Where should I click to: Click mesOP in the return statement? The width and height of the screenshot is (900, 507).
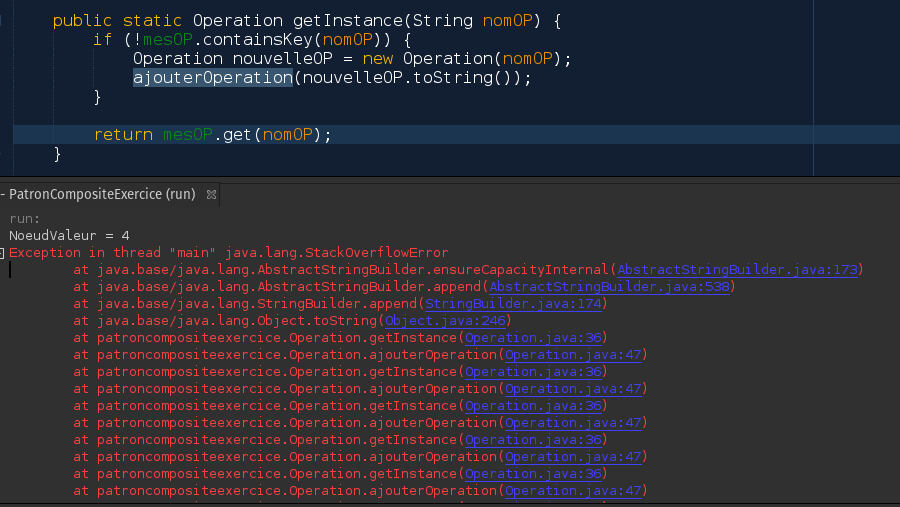coord(188,135)
